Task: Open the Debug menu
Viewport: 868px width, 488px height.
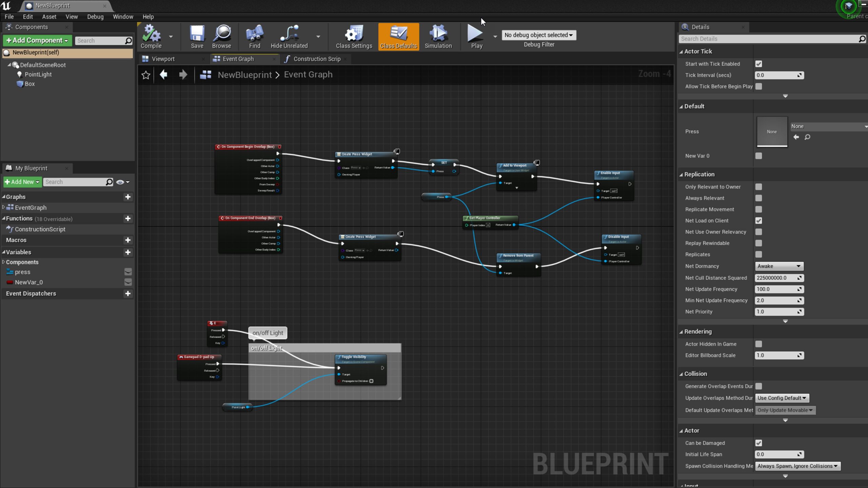Action: pos(95,17)
